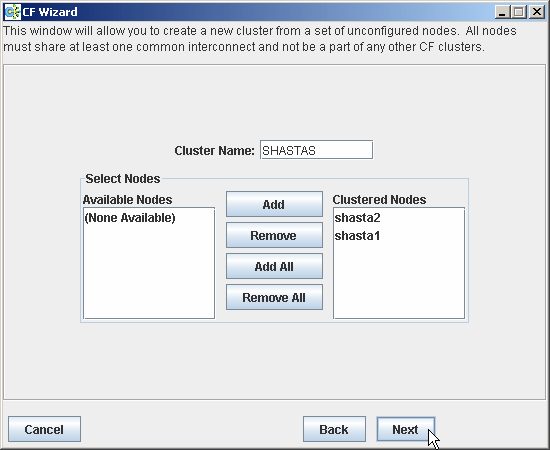Select shasta2 in Clustered Nodes list
This screenshot has width=550, height=450.
tap(357, 218)
